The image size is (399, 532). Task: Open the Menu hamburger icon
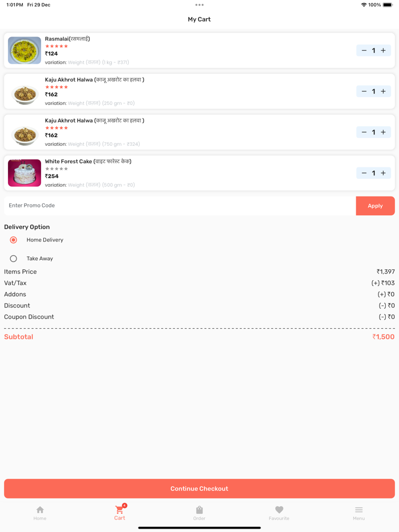click(x=359, y=510)
